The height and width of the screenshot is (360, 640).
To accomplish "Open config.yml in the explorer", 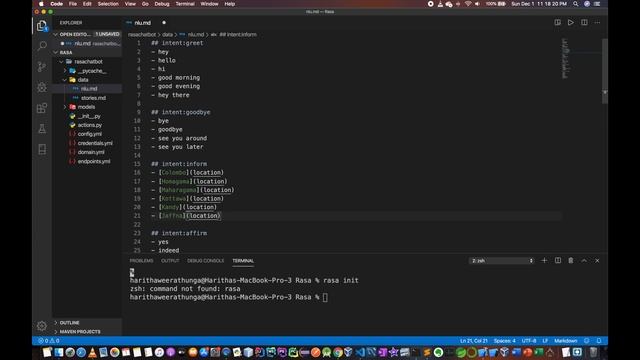I will tap(89, 134).
